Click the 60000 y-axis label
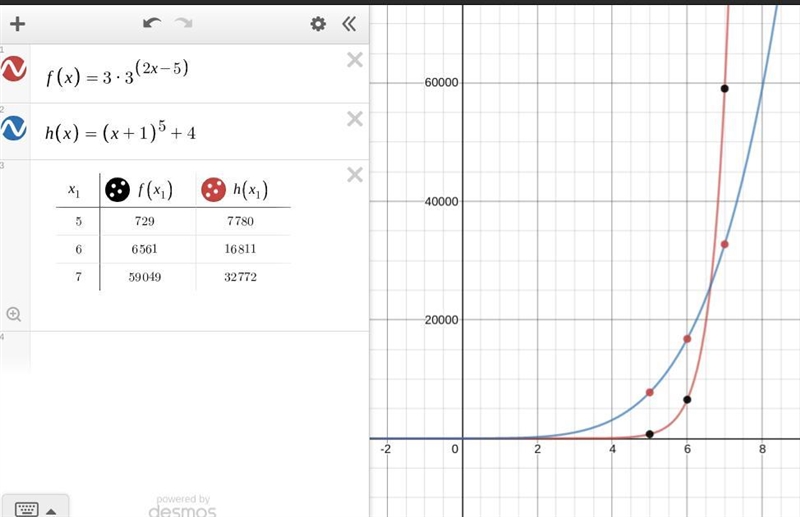Screen dimensions: 800x517 (x=441, y=83)
